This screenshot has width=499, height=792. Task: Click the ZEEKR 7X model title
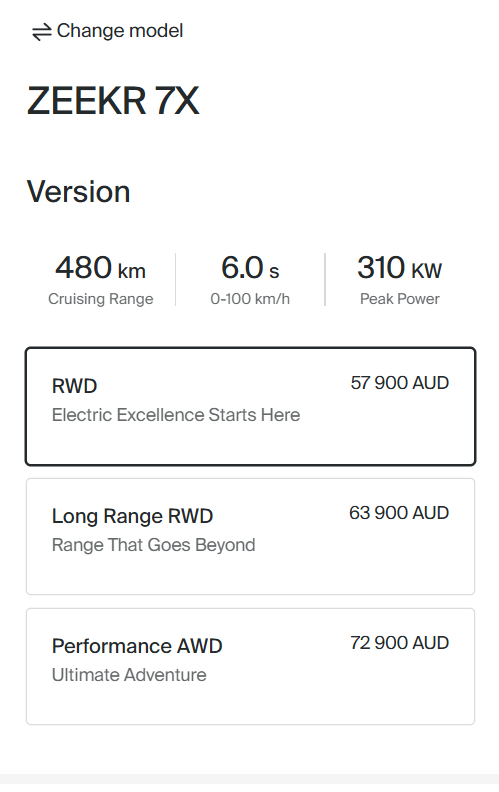tap(113, 101)
